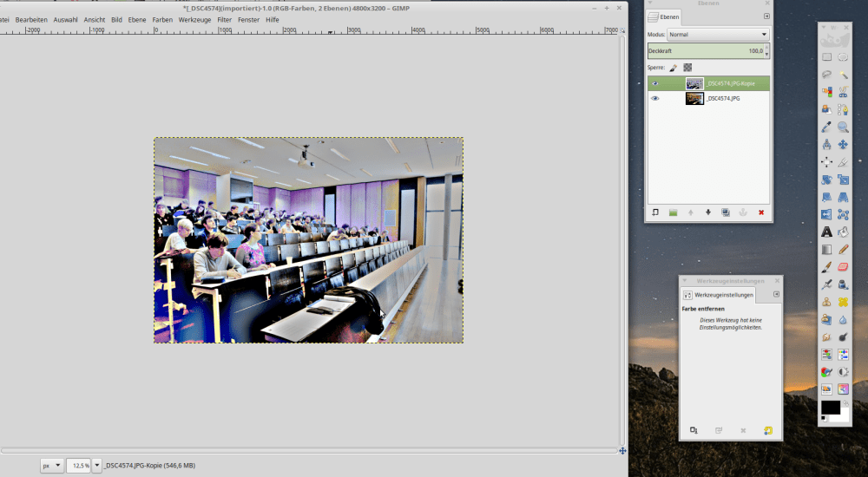Select the Zoom magnifier tool
The height and width of the screenshot is (477, 868).
(x=843, y=127)
